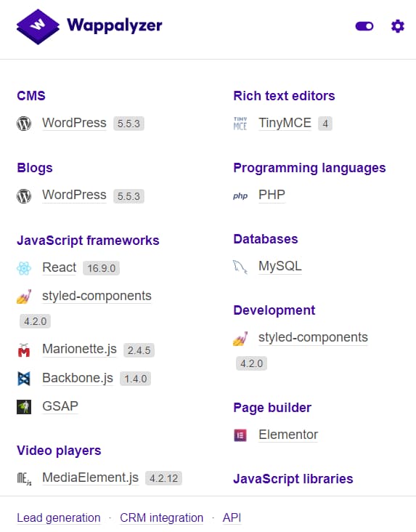Click the WordPress icon under CMS
The height and width of the screenshot is (532, 416).
point(24,123)
